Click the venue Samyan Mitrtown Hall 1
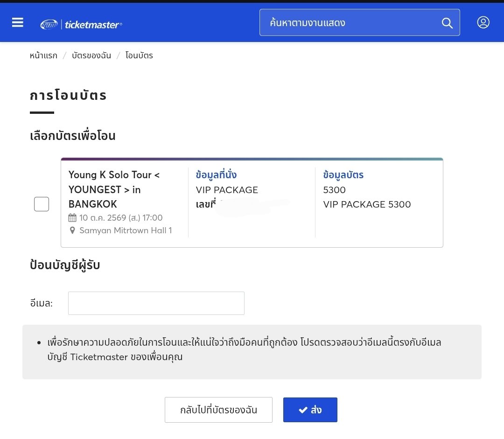Screen dimensions: 504x439 click(126, 230)
